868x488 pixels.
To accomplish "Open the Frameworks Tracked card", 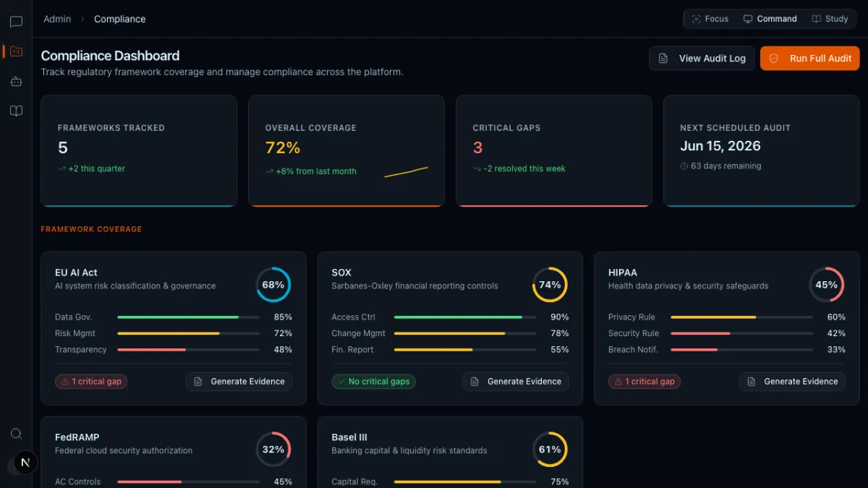I will [139, 151].
